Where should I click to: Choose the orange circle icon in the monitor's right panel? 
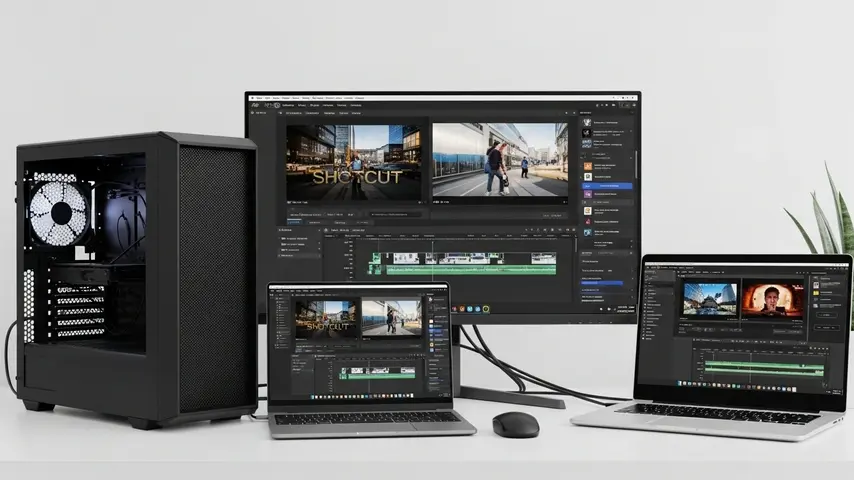(588, 211)
